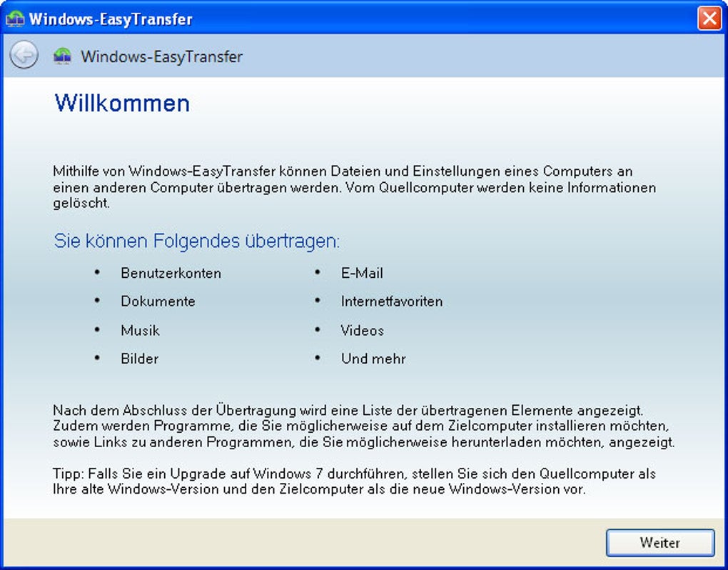Viewport: 728px width, 570px height.
Task: Select the Videos list entry
Action: click(x=362, y=330)
